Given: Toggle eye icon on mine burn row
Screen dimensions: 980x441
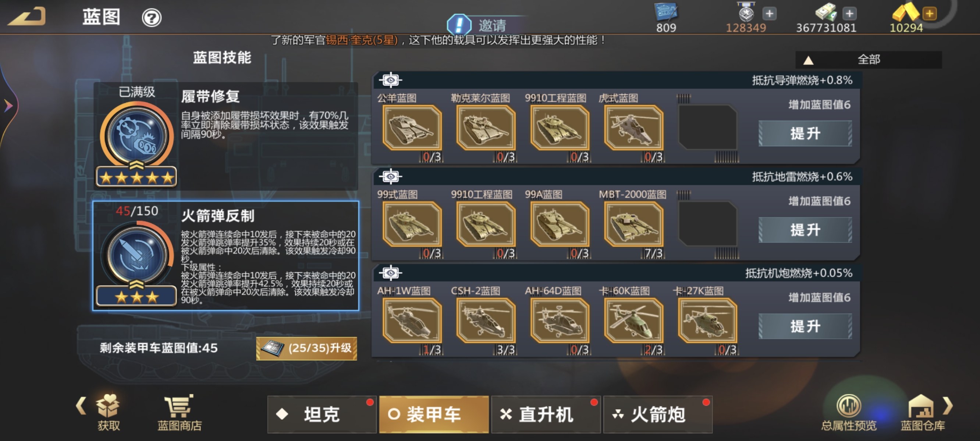Looking at the screenshot, I should [390, 176].
